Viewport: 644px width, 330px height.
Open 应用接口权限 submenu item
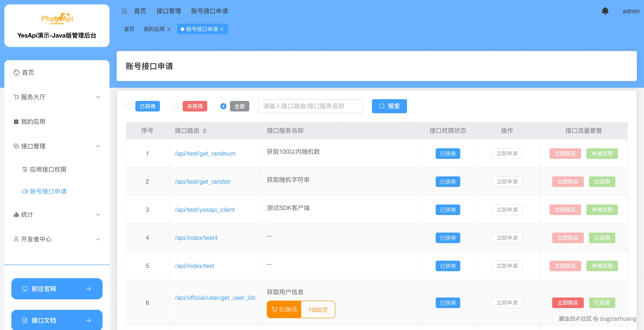48,170
